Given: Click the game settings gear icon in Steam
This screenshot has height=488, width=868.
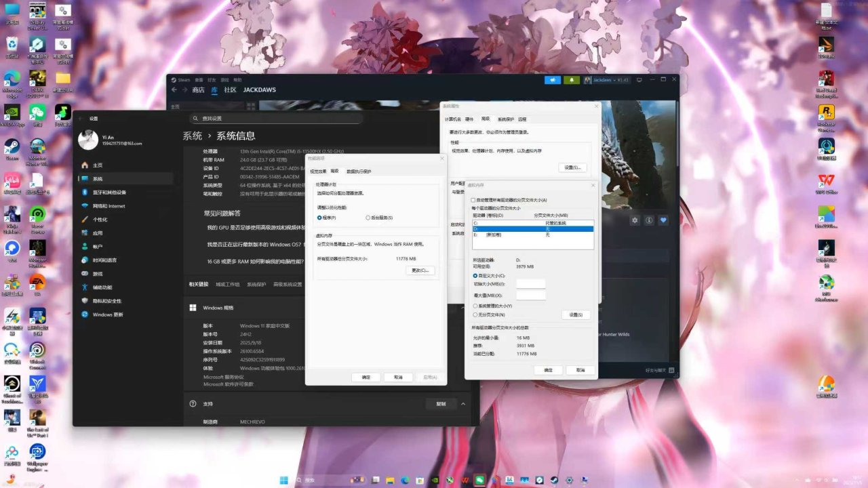Looking at the screenshot, I should 635,220.
